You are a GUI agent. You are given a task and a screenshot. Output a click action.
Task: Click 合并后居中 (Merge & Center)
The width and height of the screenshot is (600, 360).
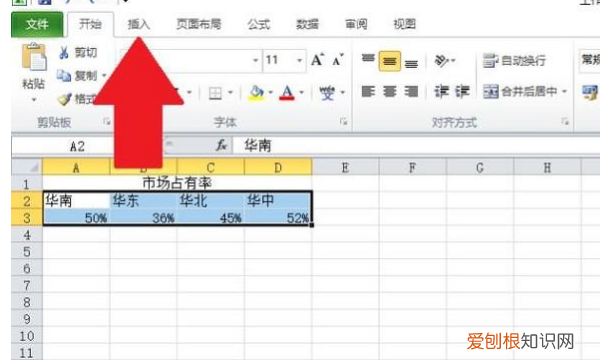coord(520,92)
